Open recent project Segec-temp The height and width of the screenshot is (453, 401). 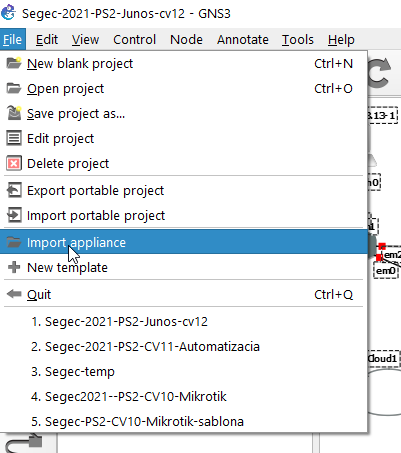(x=73, y=372)
